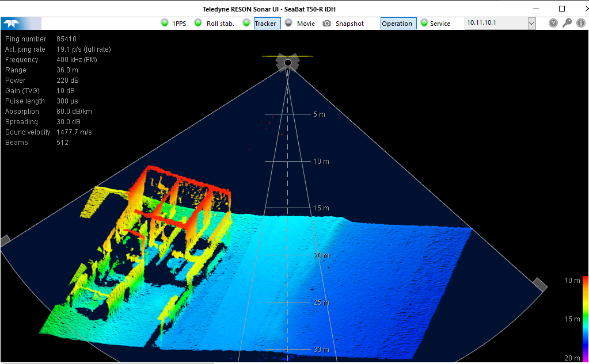
Task: Open help with the question mark icon
Action: coord(553,24)
